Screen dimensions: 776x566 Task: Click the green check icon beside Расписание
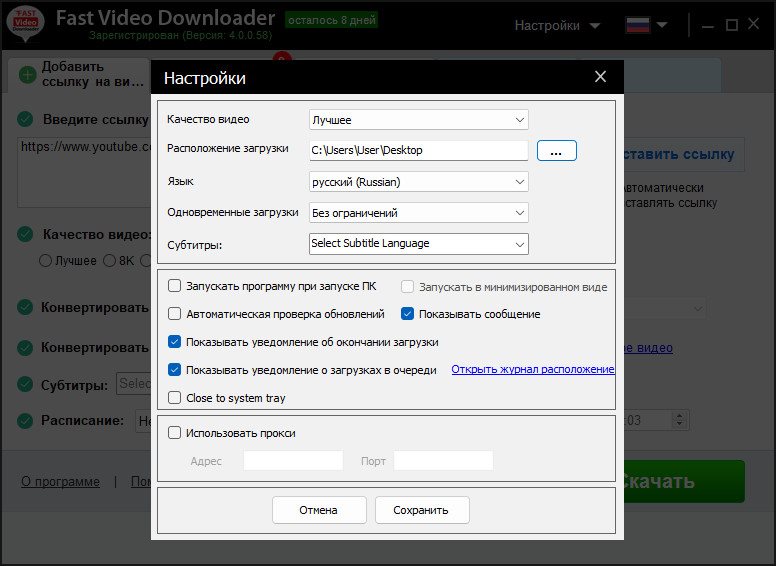pos(25,421)
